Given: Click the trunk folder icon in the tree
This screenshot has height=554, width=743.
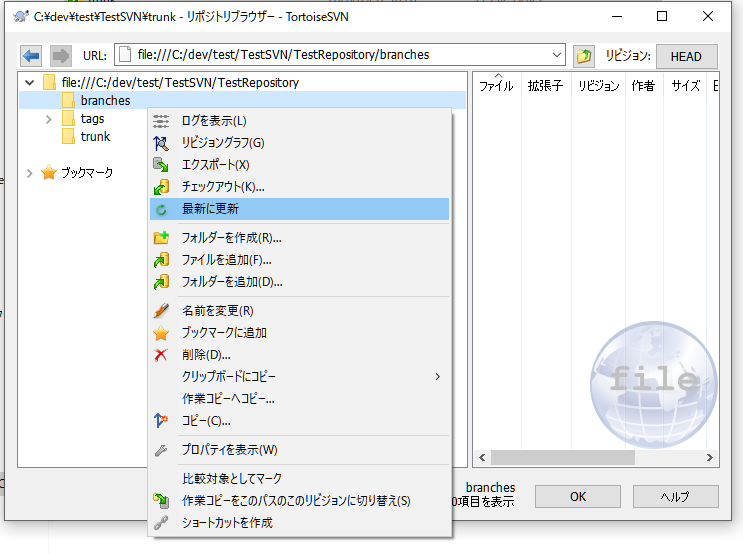Looking at the screenshot, I should (68, 136).
